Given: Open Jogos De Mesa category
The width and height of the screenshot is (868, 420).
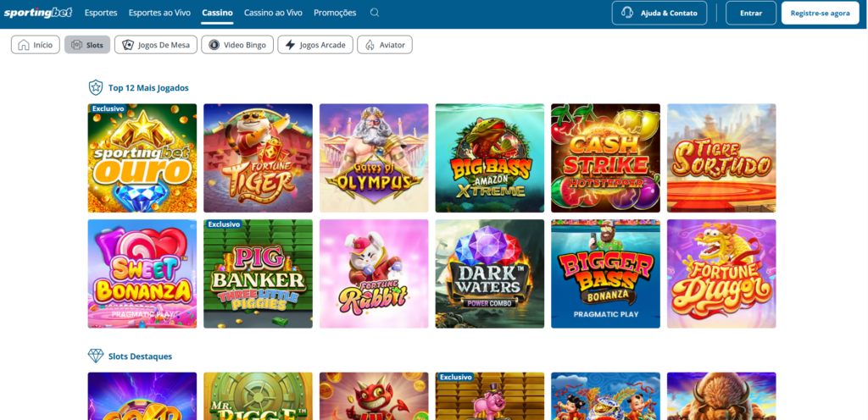Looking at the screenshot, I should (156, 45).
